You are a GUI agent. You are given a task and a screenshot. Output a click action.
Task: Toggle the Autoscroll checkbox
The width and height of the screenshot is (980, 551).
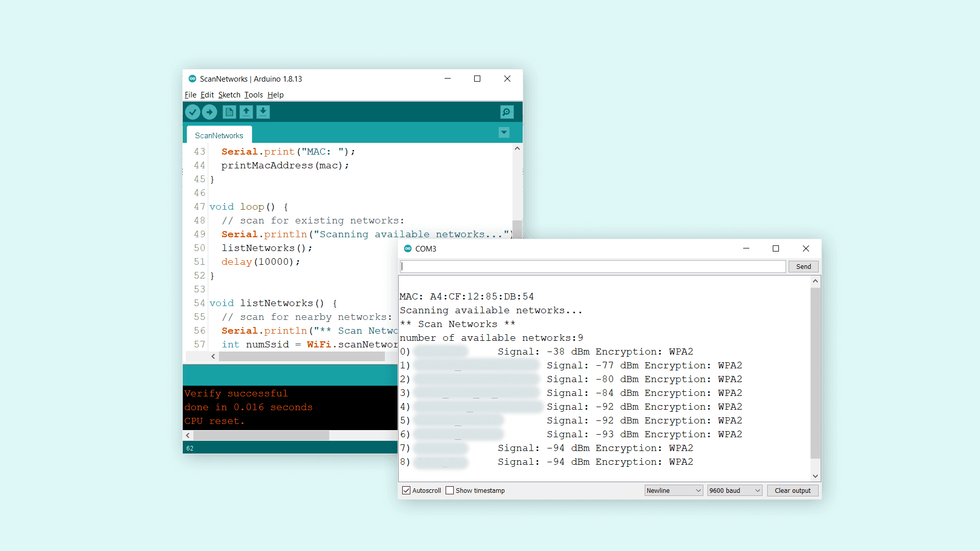(x=406, y=490)
